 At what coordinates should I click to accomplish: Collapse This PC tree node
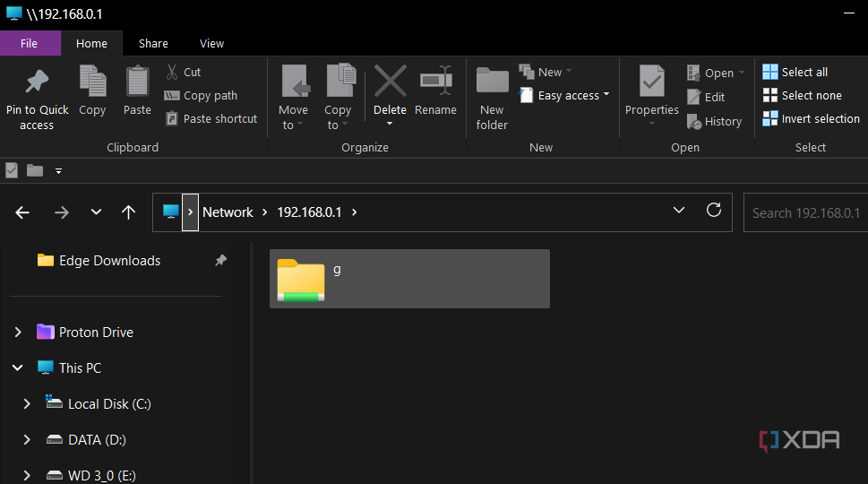(18, 367)
